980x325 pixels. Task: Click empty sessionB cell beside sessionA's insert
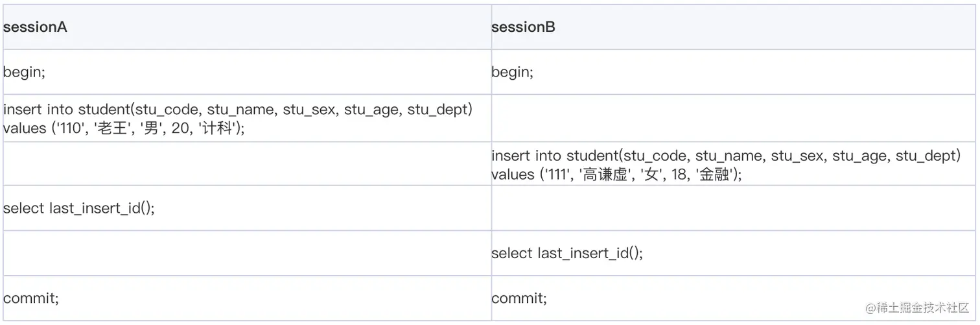[732, 118]
